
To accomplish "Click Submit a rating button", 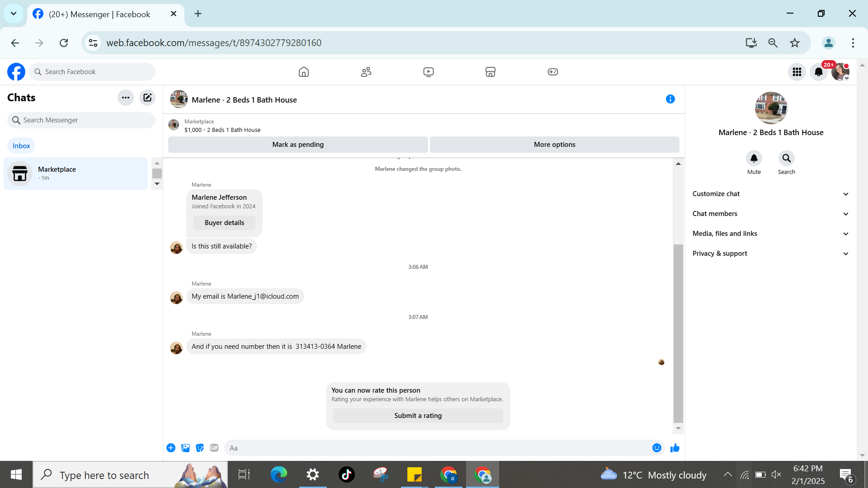I will tap(418, 416).
